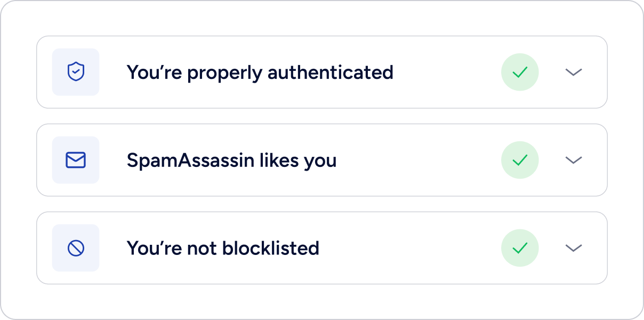Select the light blue shield icon tile
The width and height of the screenshot is (644, 320).
pos(76,72)
